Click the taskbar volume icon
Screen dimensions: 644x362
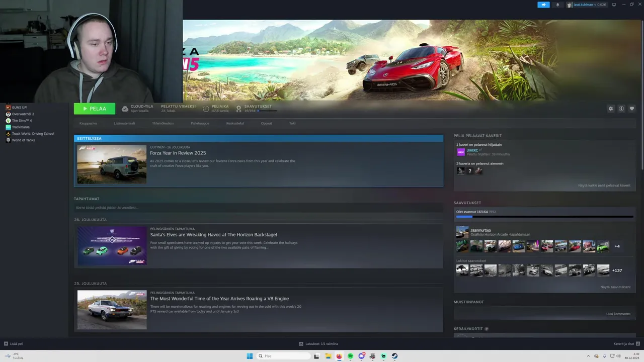coord(618,356)
